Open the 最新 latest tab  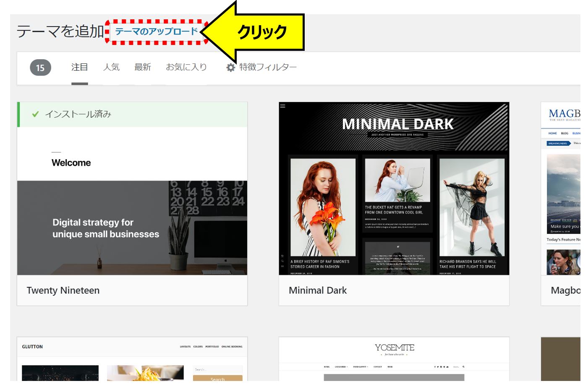click(x=143, y=67)
